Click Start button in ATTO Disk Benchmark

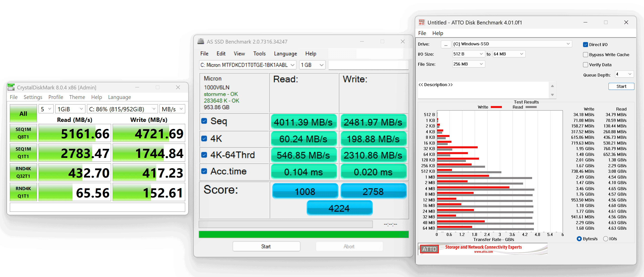[x=621, y=86]
